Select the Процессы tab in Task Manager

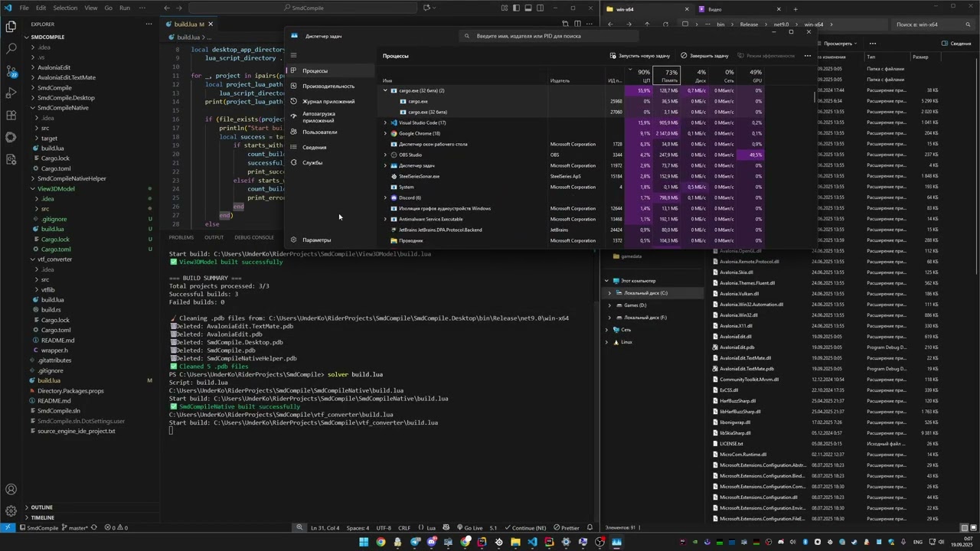pos(328,70)
